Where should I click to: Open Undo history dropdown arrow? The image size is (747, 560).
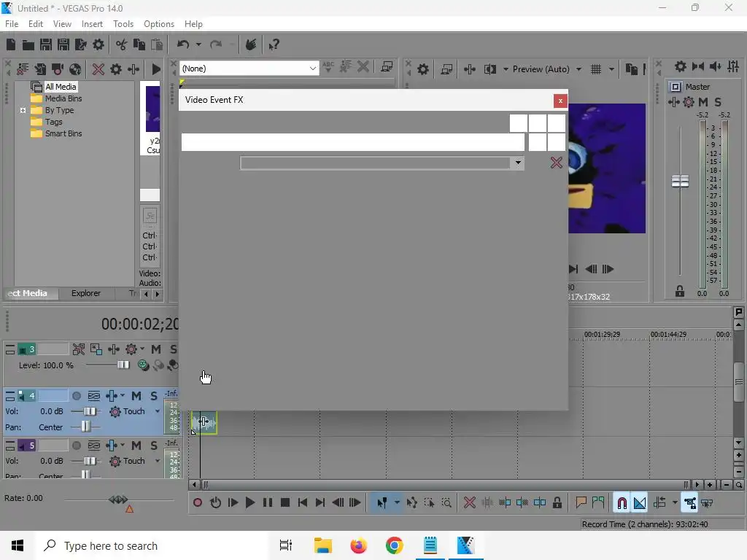click(198, 44)
